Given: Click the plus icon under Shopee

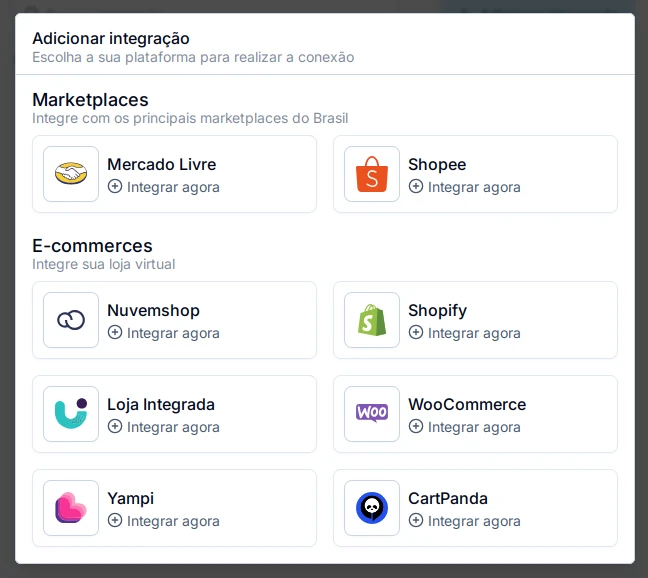Looking at the screenshot, I should tap(416, 186).
